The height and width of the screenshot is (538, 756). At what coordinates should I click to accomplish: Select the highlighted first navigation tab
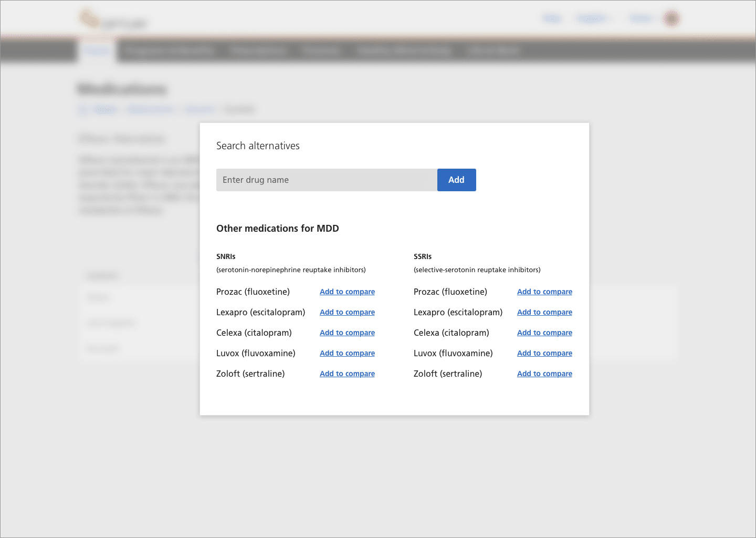[97, 51]
